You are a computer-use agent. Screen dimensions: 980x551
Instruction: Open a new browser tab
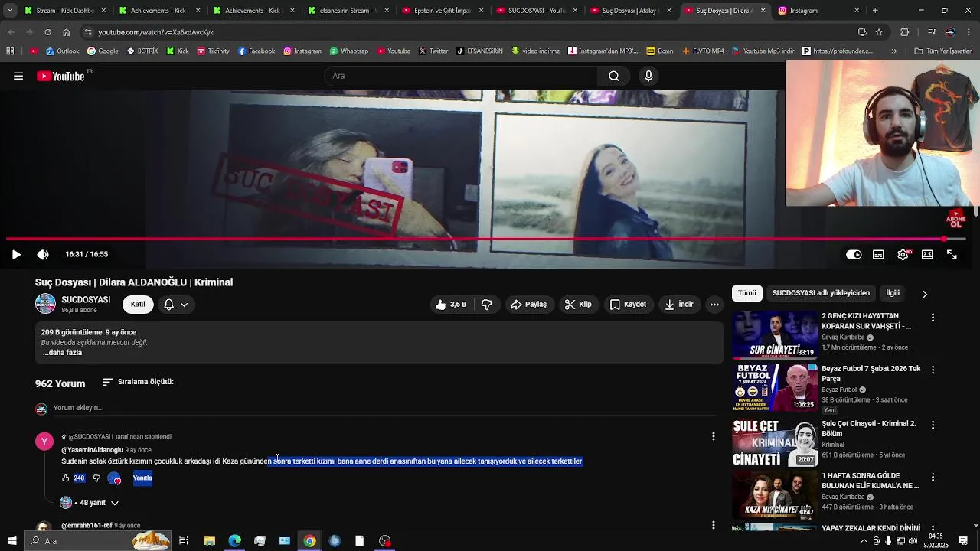(874, 11)
